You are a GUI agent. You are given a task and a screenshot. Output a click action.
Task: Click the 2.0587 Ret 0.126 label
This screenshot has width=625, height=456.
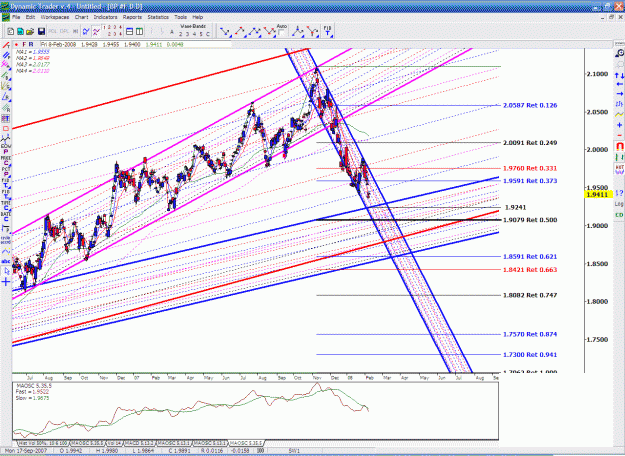pyautogui.click(x=530, y=105)
